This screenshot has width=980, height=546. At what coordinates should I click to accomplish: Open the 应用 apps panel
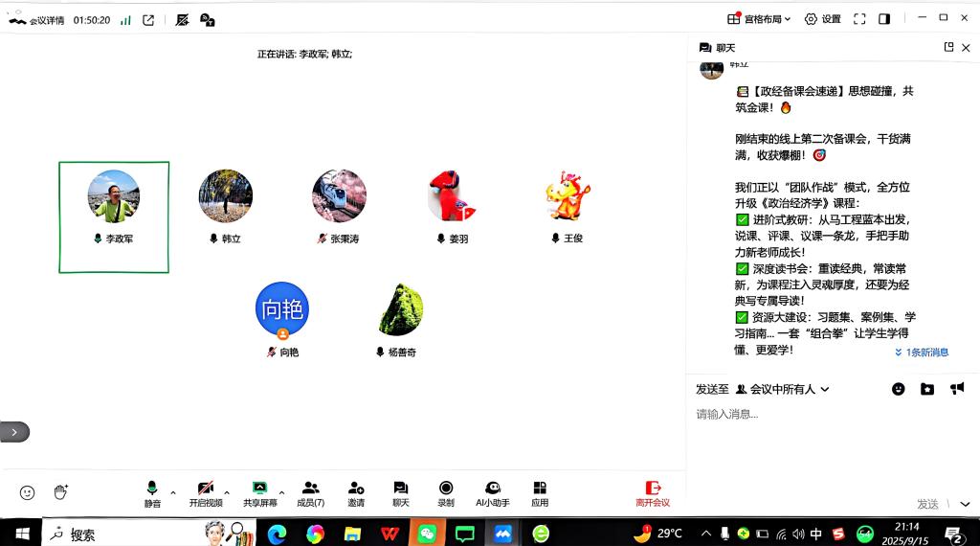540,493
